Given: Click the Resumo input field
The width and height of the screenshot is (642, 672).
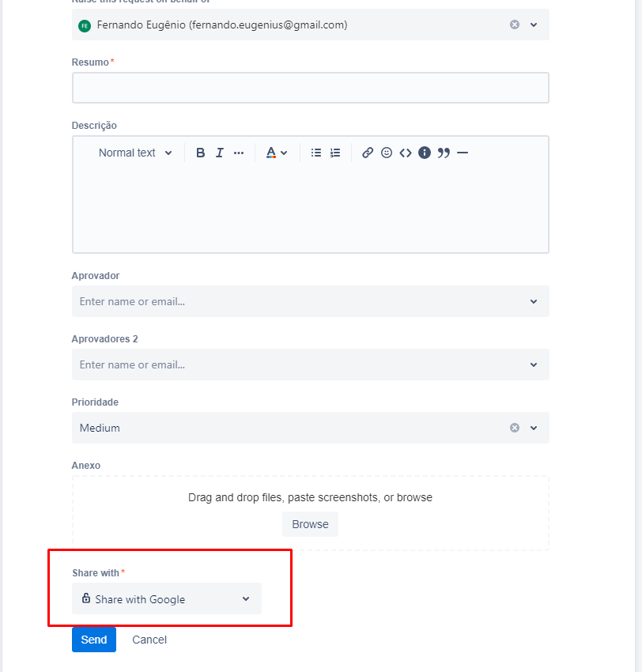Looking at the screenshot, I should point(310,88).
